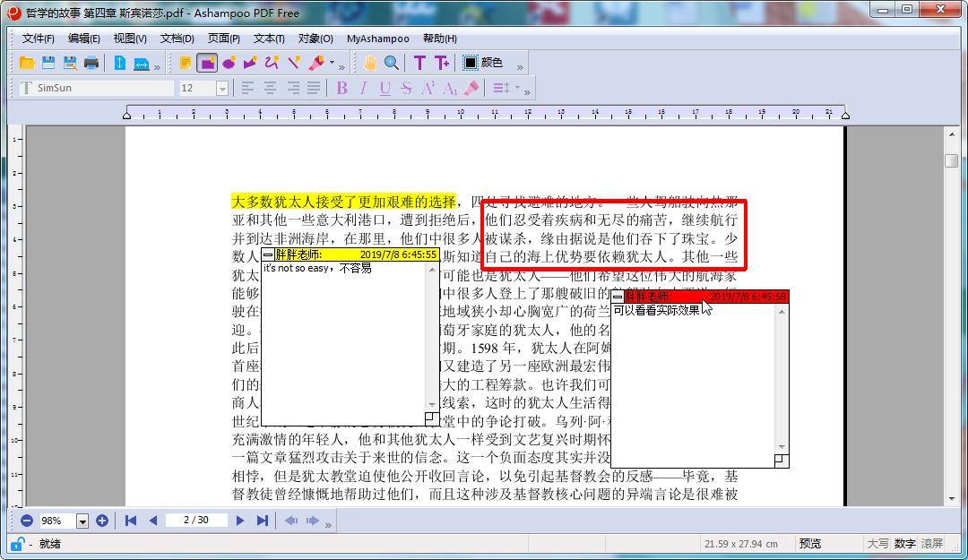The image size is (968, 560).
Task: Go to the previous page
Action: [153, 521]
